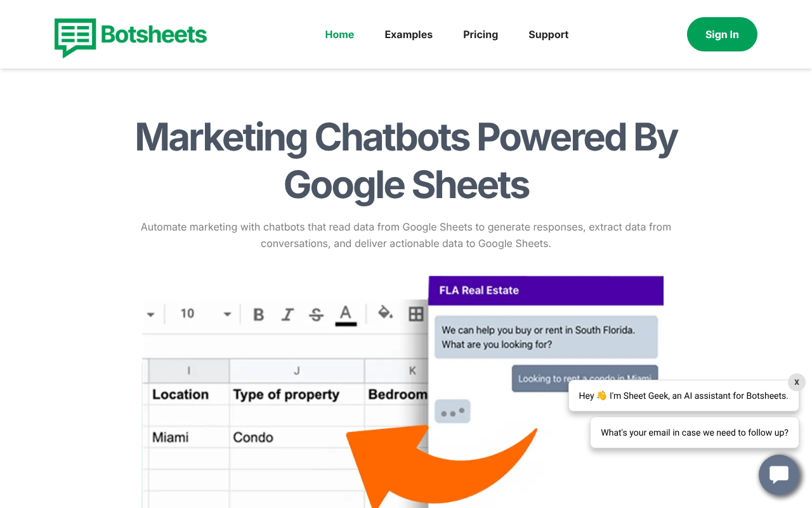The height and width of the screenshot is (508, 812).
Task: Select the Bold formatting icon in the spreadsheet toolbar
Action: [x=258, y=314]
